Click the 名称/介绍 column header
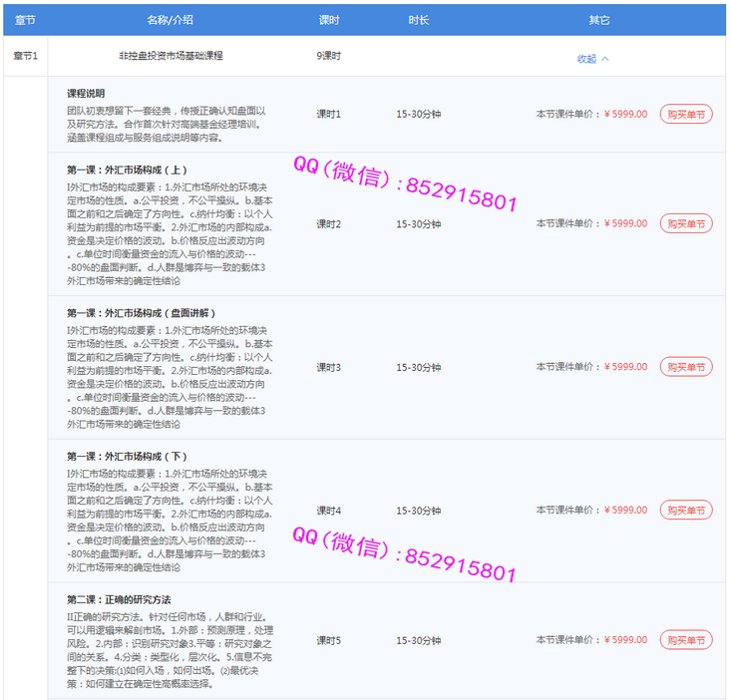This screenshot has width=731, height=700. [171, 20]
